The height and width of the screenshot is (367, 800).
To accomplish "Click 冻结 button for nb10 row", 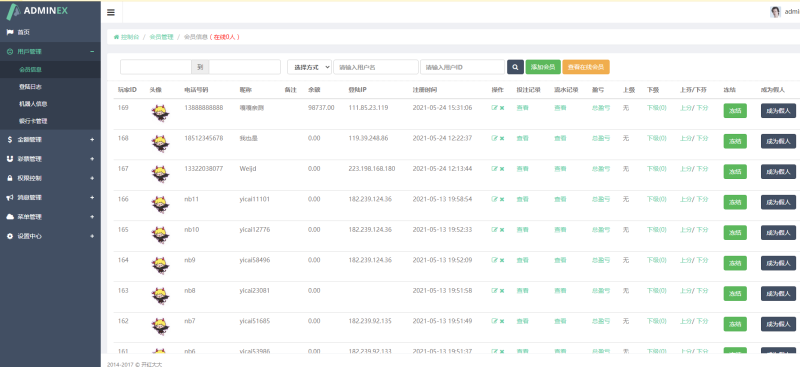I will [735, 233].
